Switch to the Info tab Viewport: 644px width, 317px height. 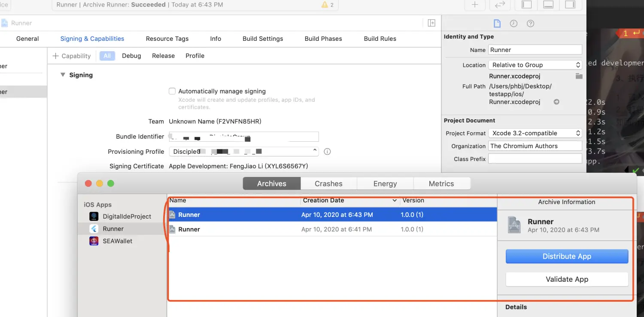pyautogui.click(x=216, y=39)
